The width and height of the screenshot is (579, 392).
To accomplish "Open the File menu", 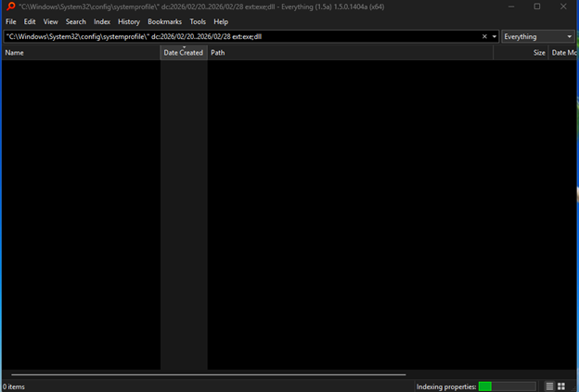I will click(11, 21).
